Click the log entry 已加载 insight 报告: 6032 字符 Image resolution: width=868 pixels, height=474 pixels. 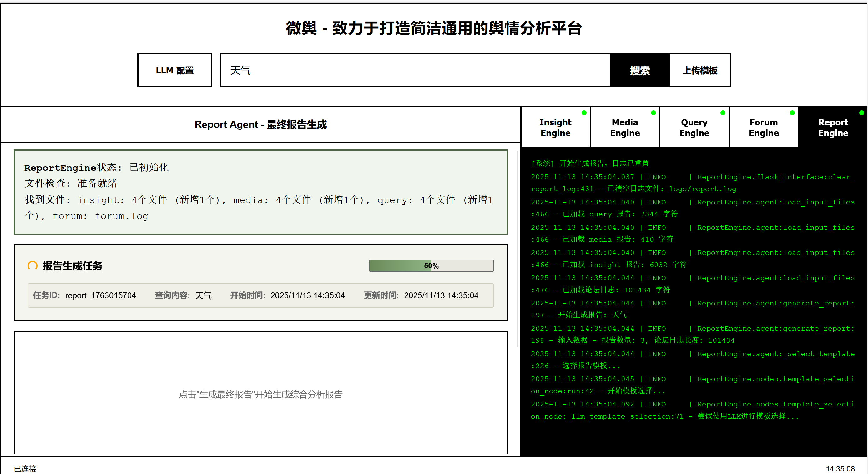693,259
